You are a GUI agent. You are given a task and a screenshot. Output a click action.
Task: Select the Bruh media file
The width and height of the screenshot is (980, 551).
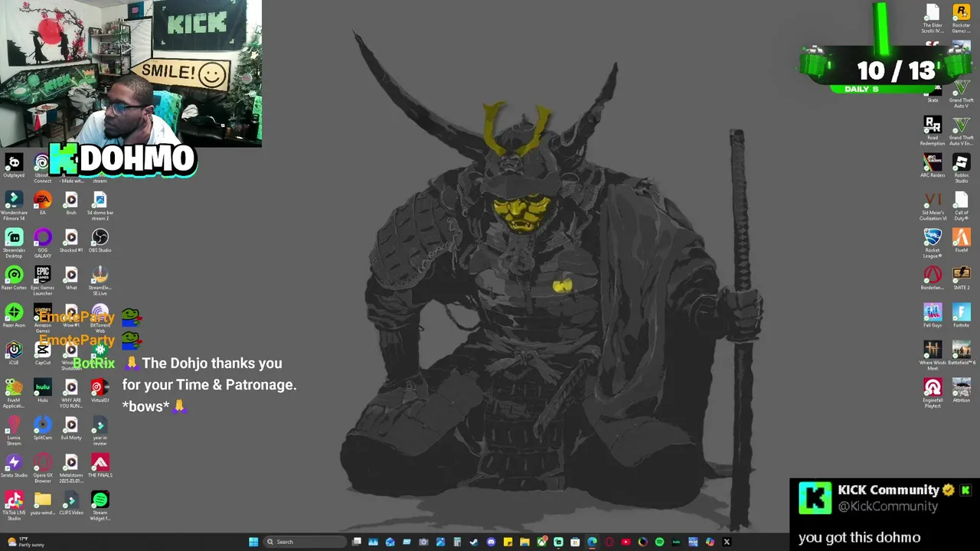[71, 204]
